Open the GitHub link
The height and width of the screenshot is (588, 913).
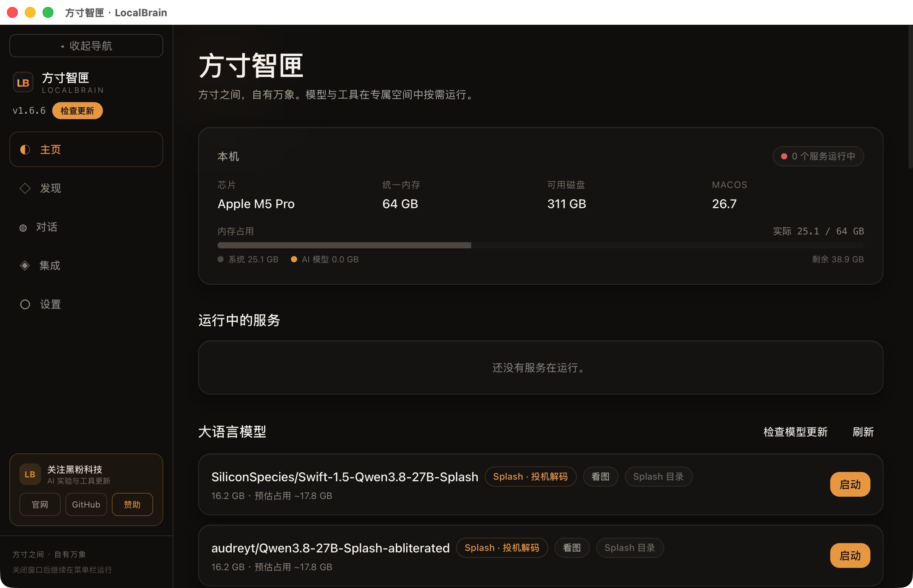pos(86,504)
